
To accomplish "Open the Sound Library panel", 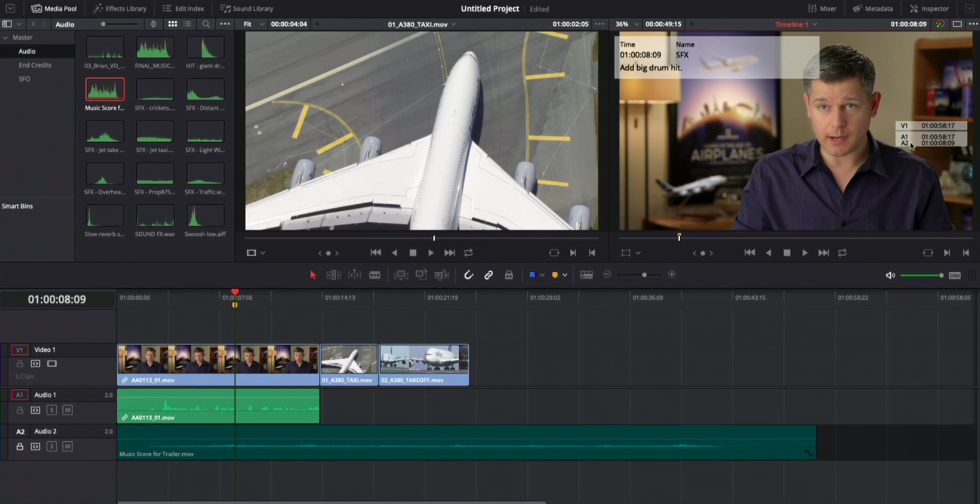I will [247, 9].
